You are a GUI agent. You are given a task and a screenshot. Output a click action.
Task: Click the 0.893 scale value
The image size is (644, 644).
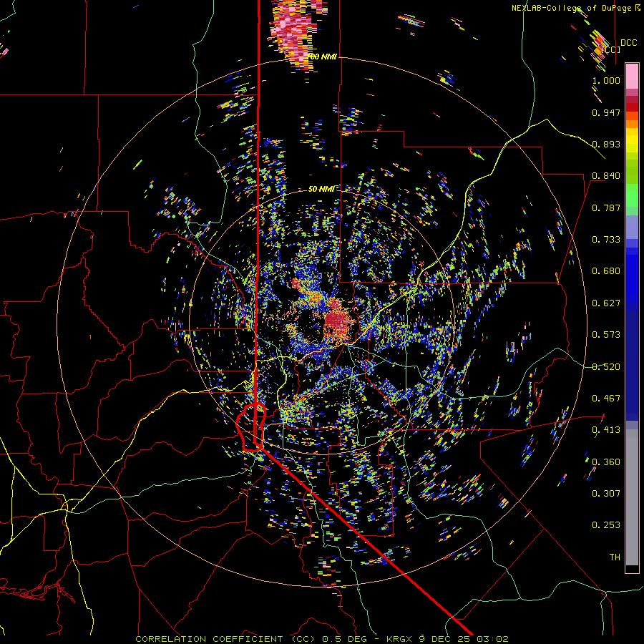point(606,144)
